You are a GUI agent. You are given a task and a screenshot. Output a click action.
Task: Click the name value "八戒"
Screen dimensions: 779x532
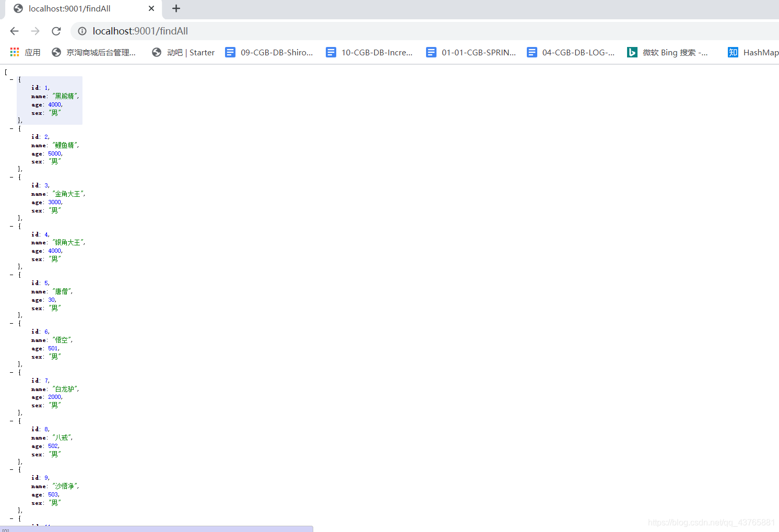tap(61, 438)
